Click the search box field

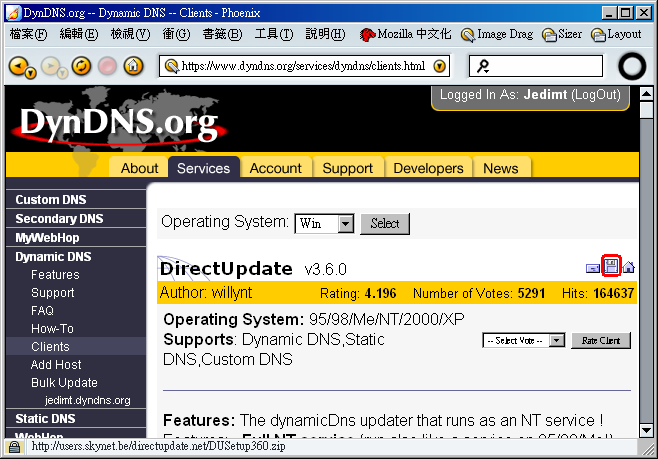[536, 66]
